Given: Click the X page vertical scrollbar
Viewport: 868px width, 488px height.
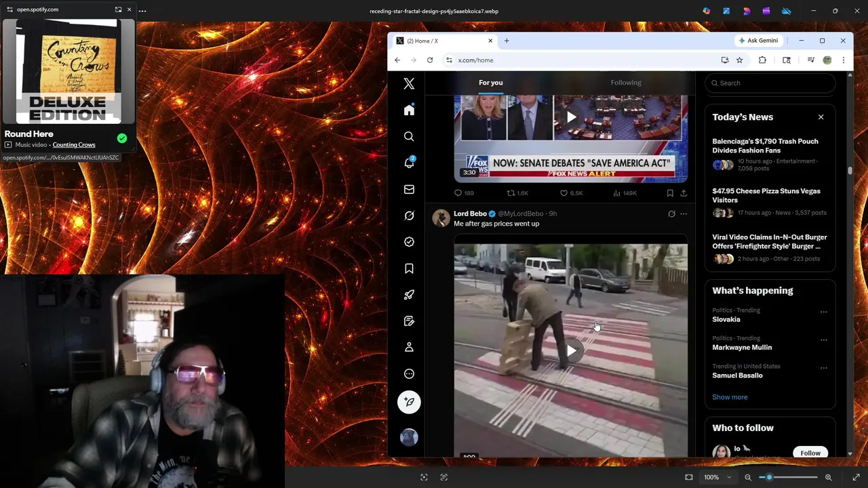Looking at the screenshot, I should 850,171.
